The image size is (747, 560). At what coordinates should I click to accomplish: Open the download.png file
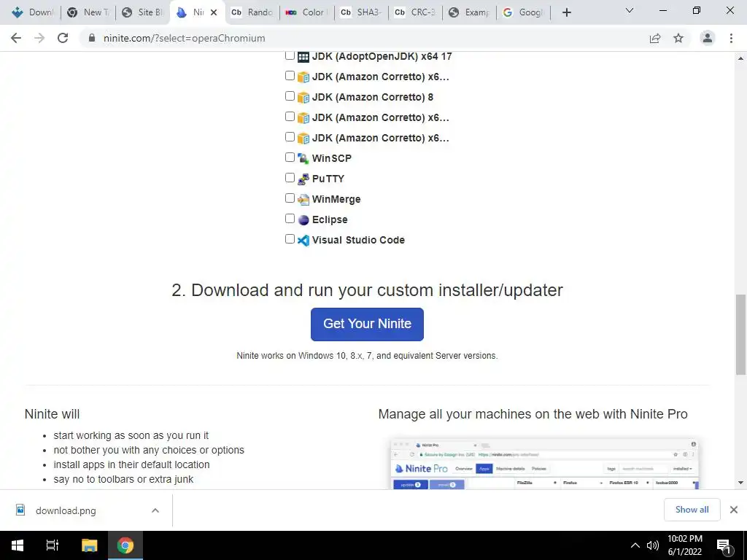66,510
